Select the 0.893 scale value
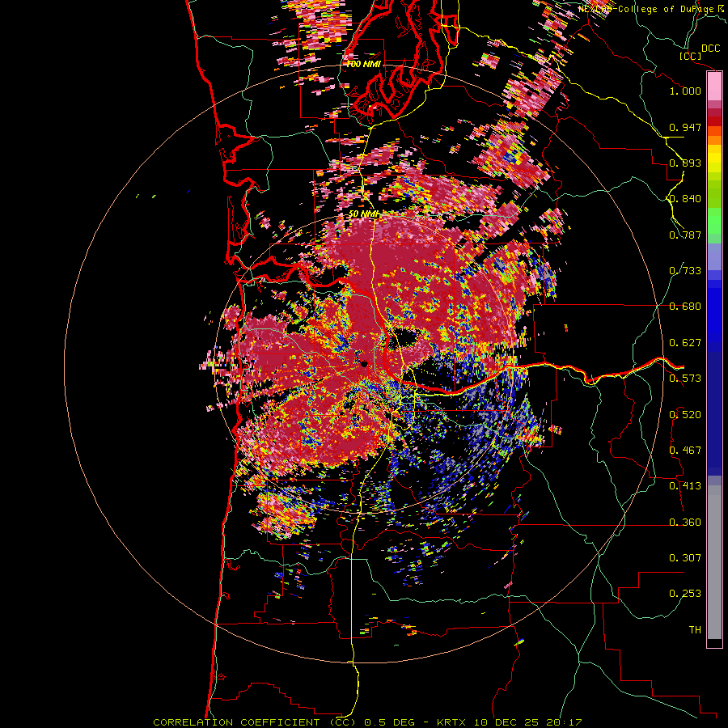Viewport: 728px width, 728px height. tap(685, 163)
